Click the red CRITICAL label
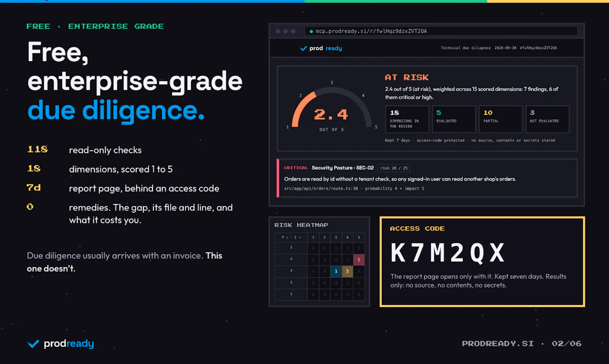This screenshot has height=364, width=609. 296,168
